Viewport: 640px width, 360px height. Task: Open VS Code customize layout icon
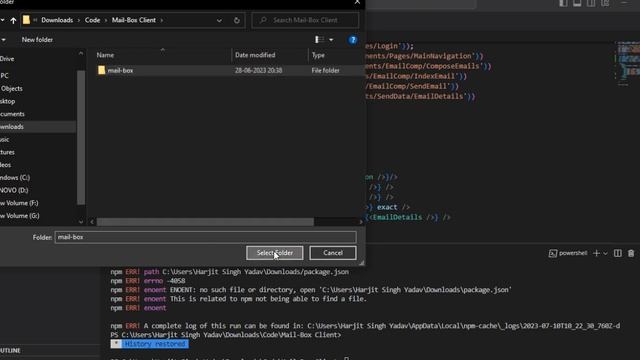point(605,3)
